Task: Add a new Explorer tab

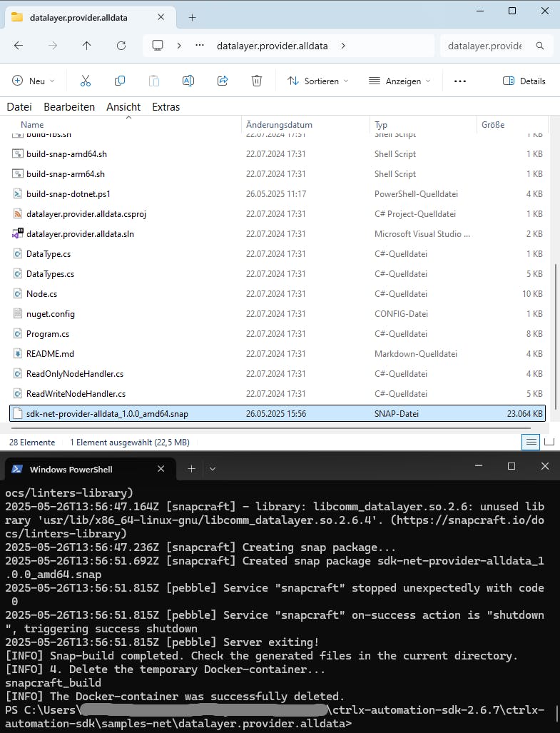Action: pos(192,17)
